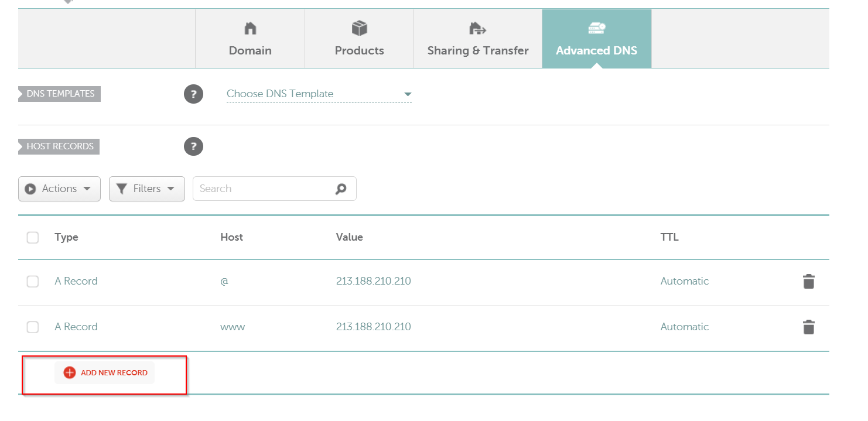Select the Advanced DNS tab

coord(596,39)
